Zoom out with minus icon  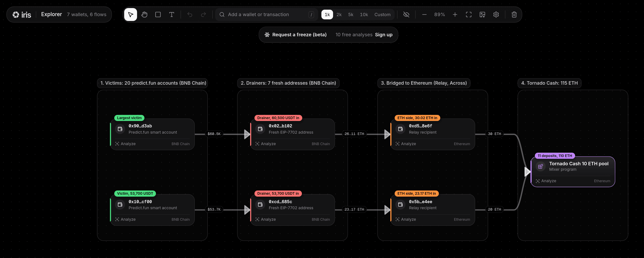(424, 15)
